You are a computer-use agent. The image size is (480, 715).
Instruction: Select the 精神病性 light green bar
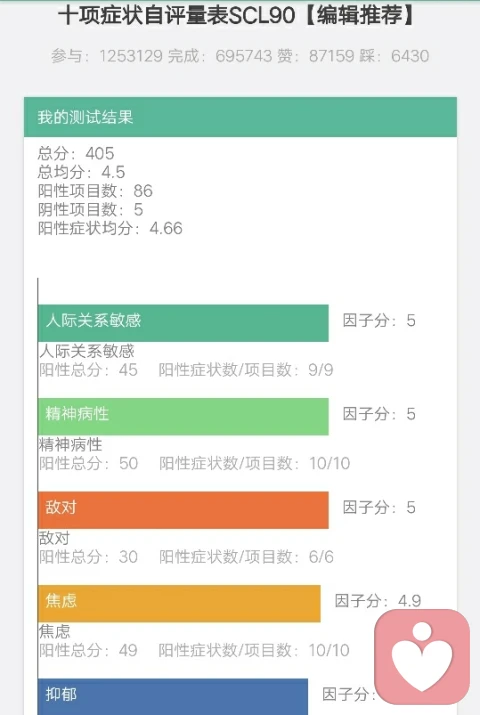(183, 416)
